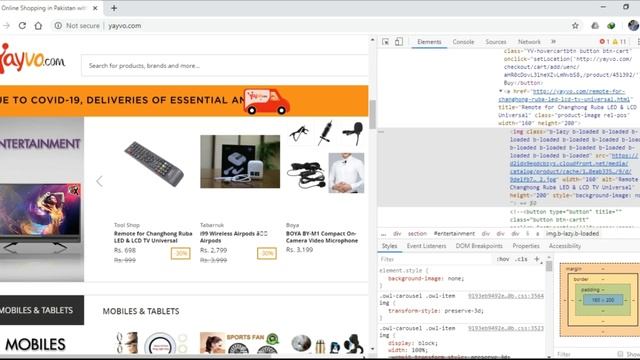Open the Sources tab

click(x=496, y=42)
